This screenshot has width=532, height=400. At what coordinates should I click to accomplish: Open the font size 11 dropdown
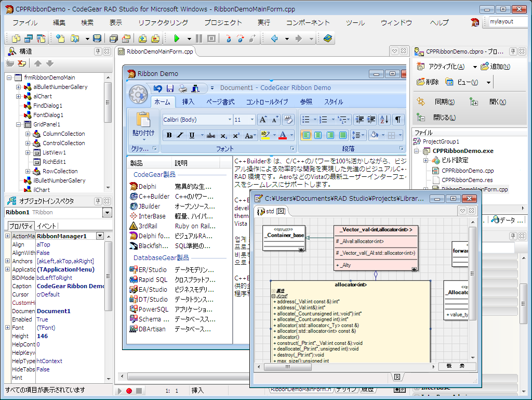[252, 120]
